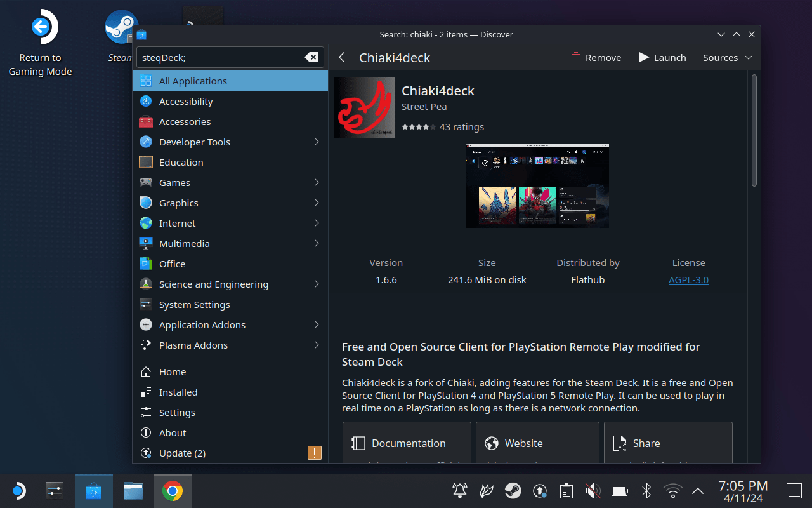Expand Internet subcategories arrow

click(x=317, y=223)
